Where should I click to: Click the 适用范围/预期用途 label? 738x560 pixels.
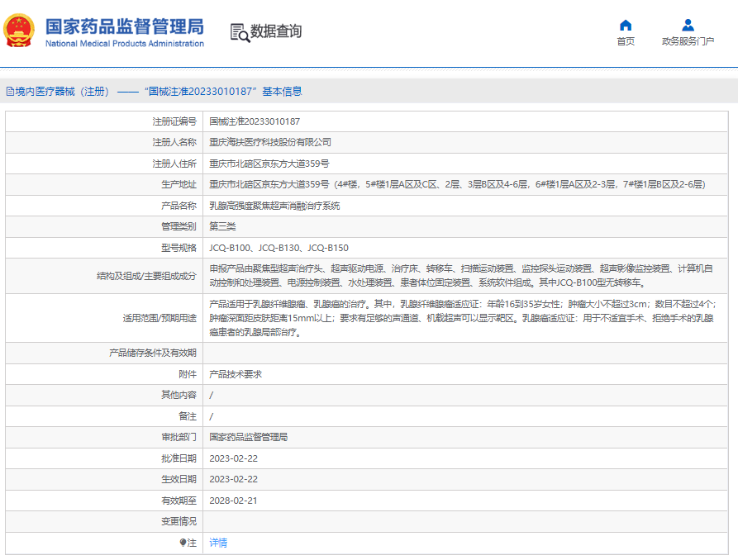click(160, 318)
